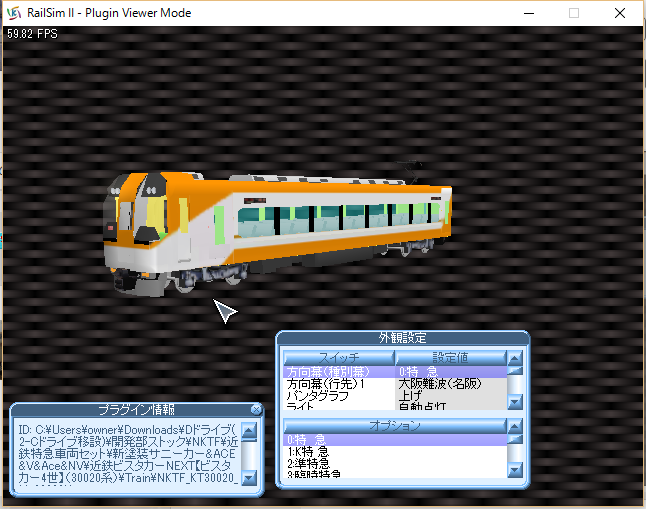Choose option 1:K特 急

point(395,452)
